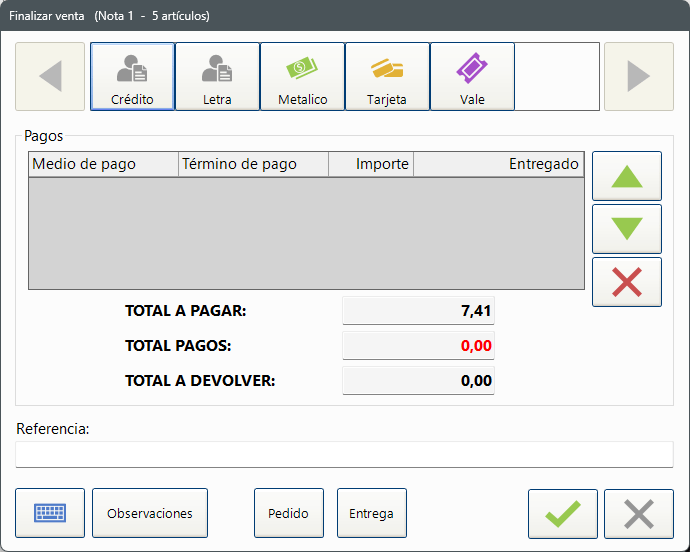Select Tarjeta card payment
690x552 pixels.
pos(387,76)
